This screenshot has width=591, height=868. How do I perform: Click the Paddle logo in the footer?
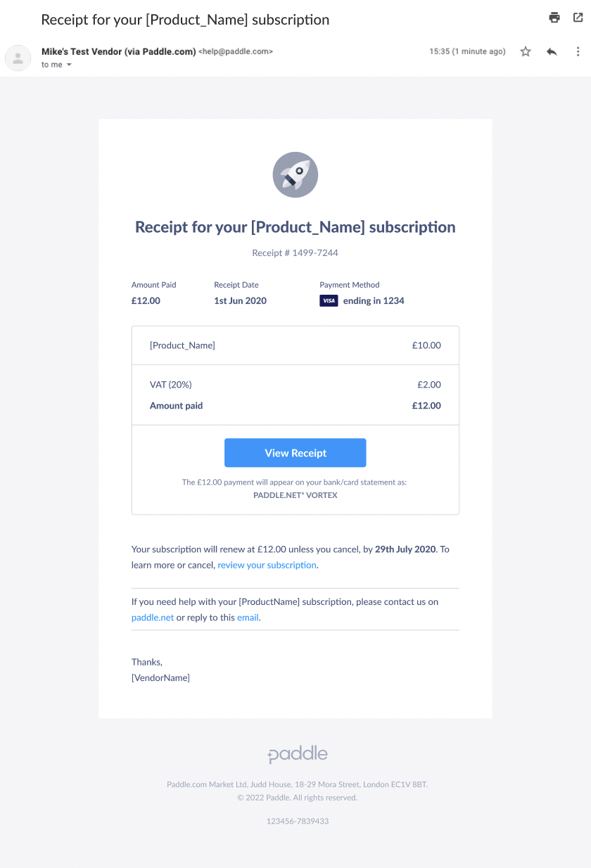tap(298, 755)
